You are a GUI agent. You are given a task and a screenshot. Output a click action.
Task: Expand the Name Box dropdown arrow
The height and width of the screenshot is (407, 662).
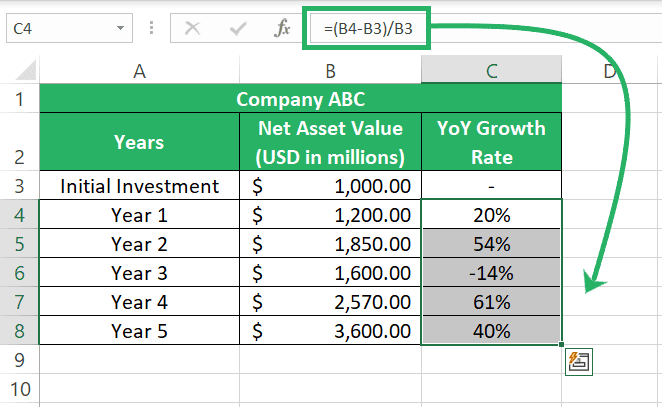pos(120,28)
